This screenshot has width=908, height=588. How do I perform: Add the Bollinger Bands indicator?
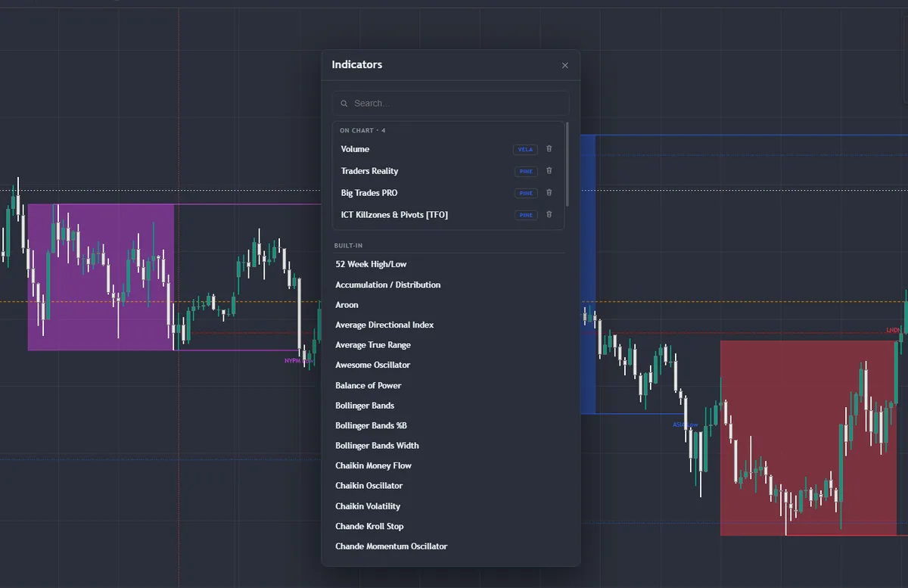click(449, 406)
